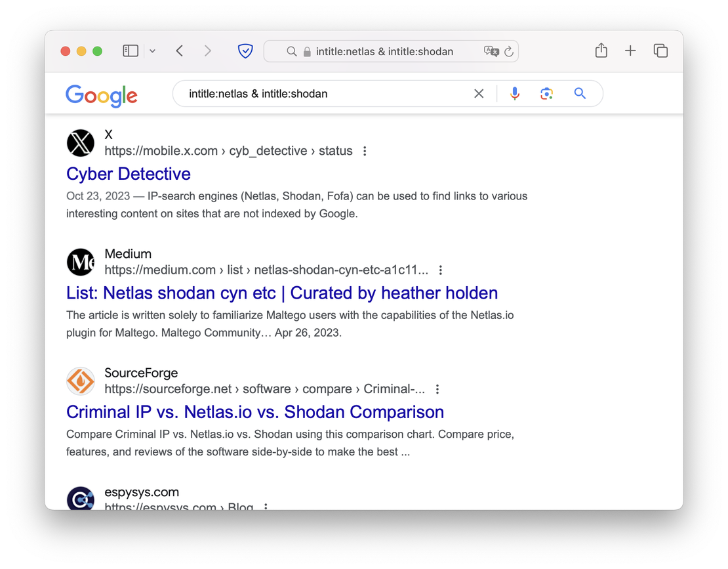This screenshot has height=569, width=728.
Task: Click the Google logo
Action: coord(102,95)
